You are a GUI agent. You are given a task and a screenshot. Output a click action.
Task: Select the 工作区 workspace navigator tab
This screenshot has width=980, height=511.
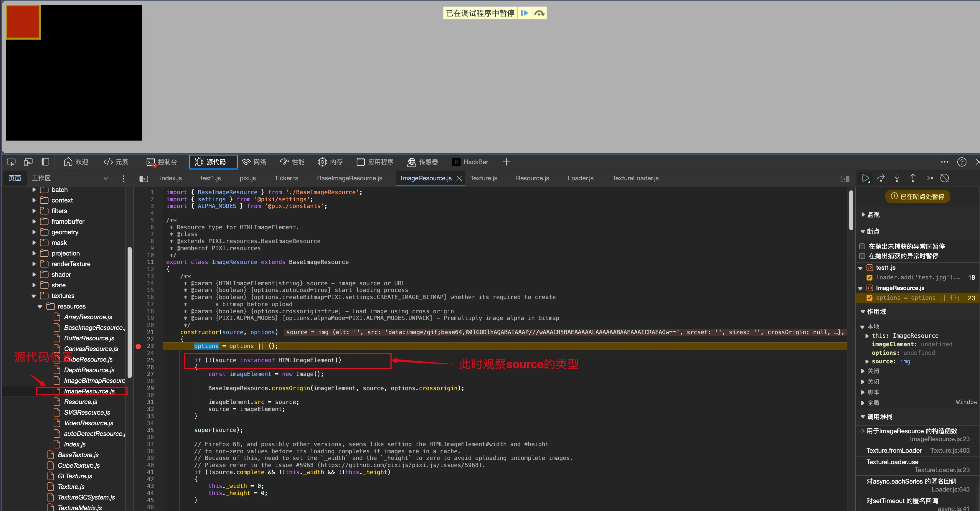[41, 178]
